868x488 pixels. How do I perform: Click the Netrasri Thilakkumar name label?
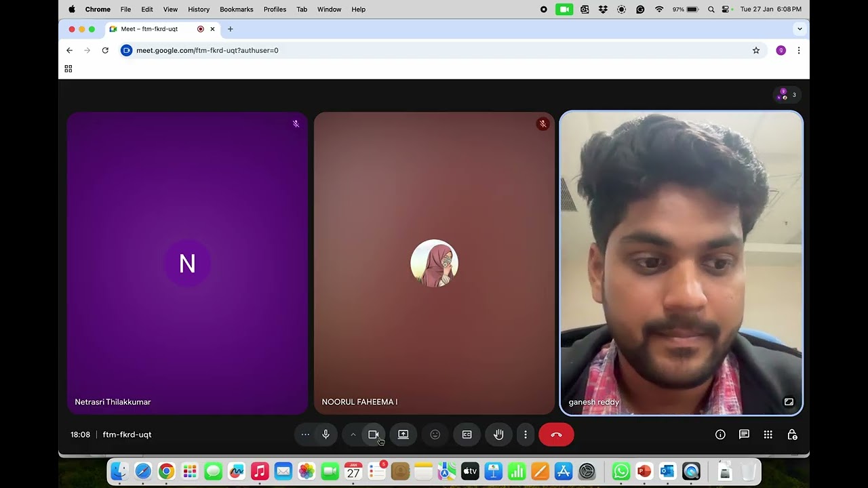tap(113, 402)
